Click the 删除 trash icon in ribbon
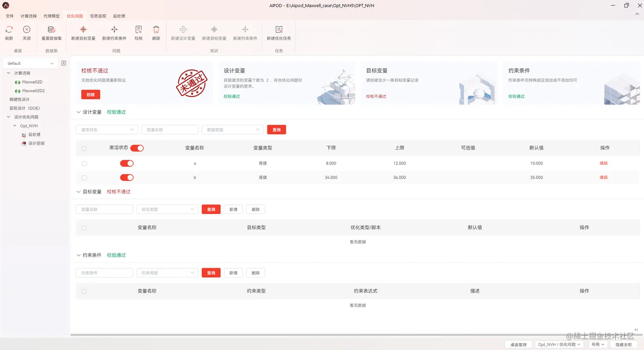 [x=156, y=29]
